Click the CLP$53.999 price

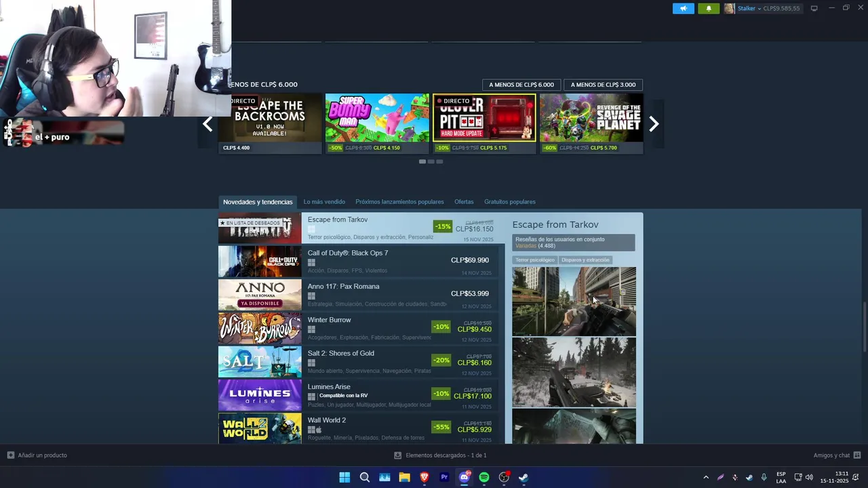click(470, 293)
